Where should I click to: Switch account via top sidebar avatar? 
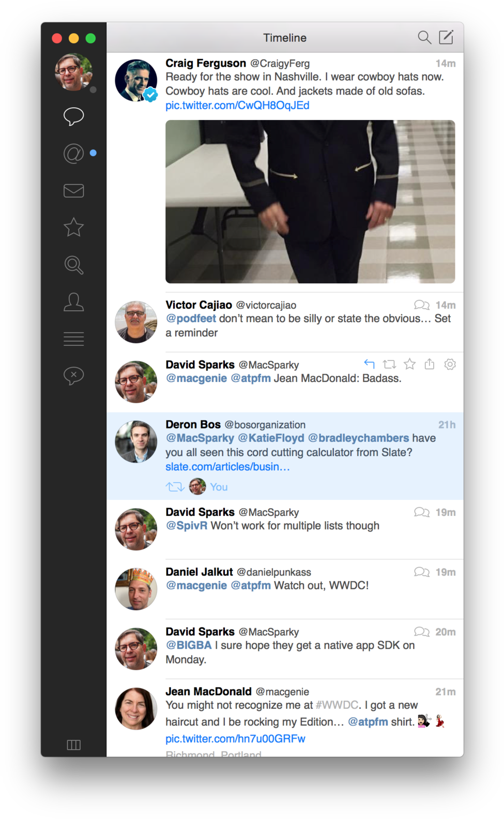[x=73, y=72]
